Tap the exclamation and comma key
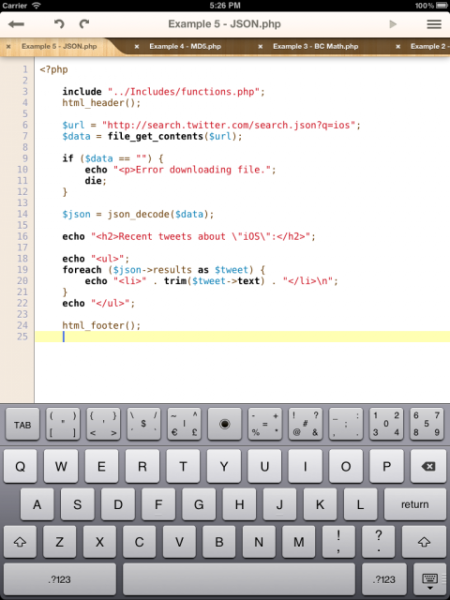Viewport: 450px width, 600px height. click(x=339, y=542)
